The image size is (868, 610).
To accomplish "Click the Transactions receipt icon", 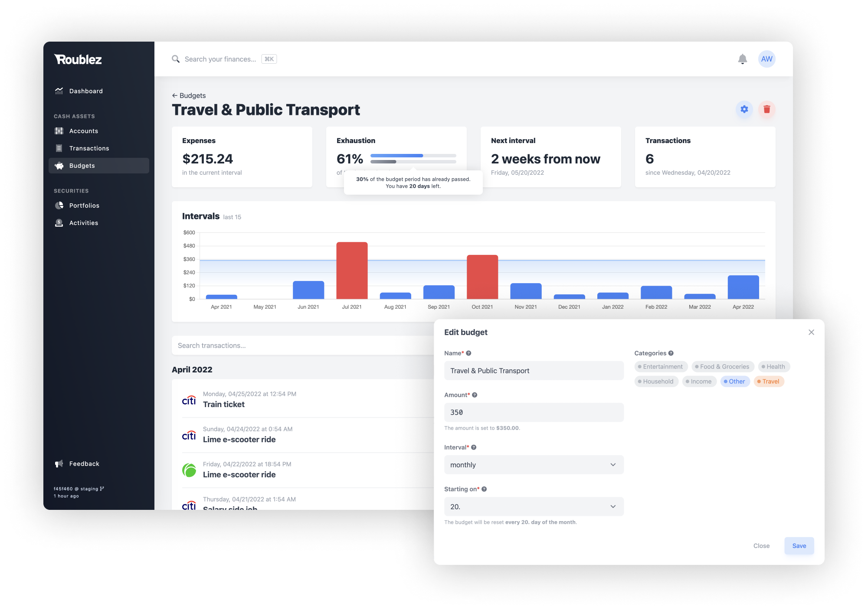I will [59, 148].
